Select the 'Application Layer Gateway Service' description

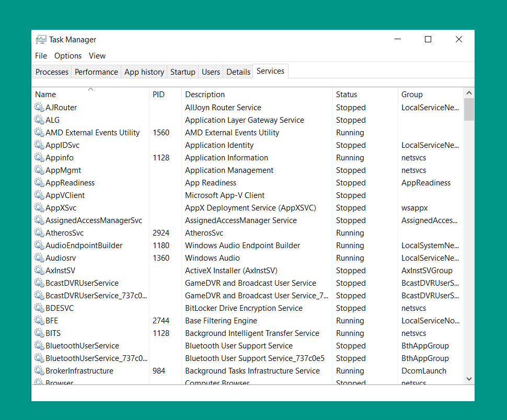pyautogui.click(x=245, y=120)
